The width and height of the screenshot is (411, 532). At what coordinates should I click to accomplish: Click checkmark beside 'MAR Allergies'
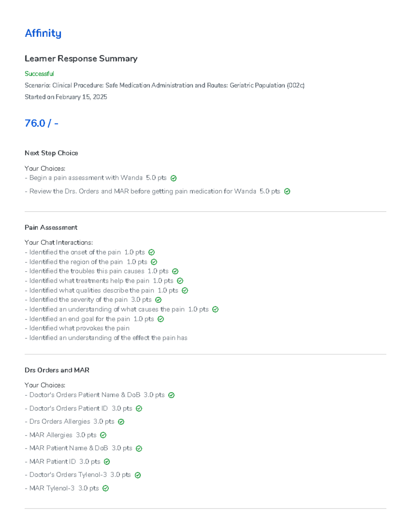(x=103, y=435)
